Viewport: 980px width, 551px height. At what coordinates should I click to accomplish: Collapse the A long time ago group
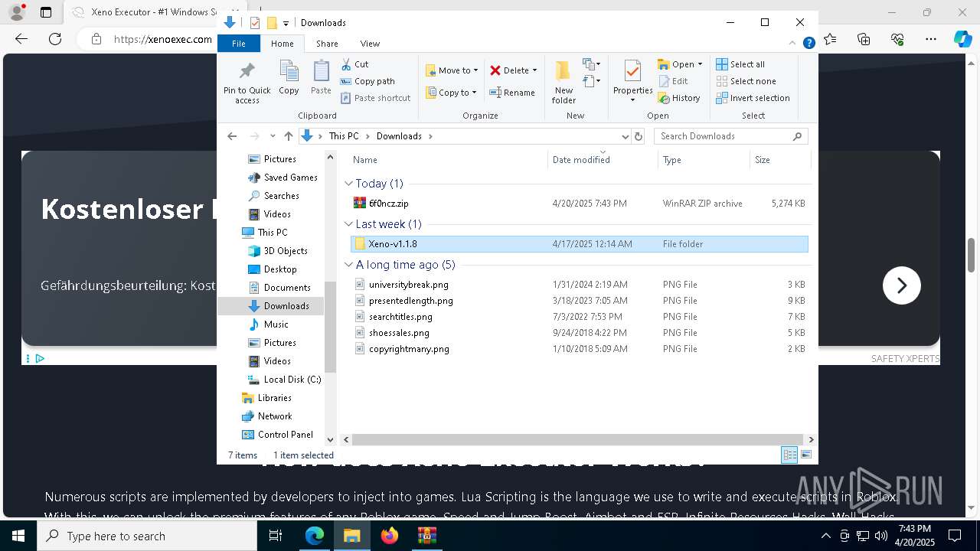(x=349, y=265)
